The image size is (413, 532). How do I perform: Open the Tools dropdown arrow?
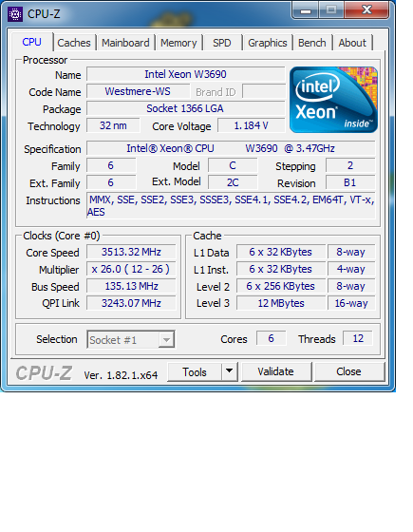click(x=230, y=371)
